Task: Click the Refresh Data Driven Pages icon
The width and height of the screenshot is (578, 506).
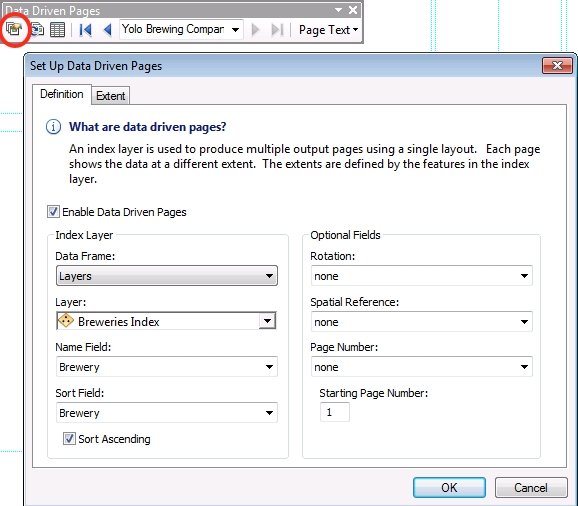Action: 37,29
